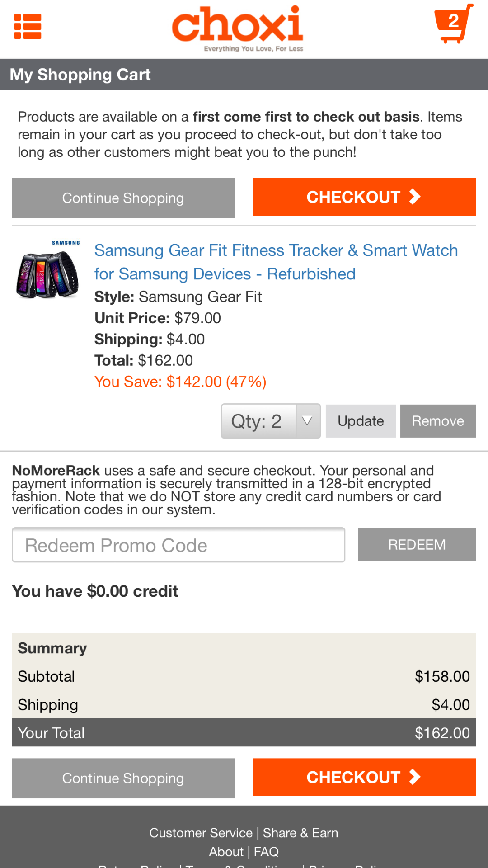Click the arrow on bottom CHECKOUT
Viewport: 488px width, 868px height.
(x=415, y=777)
